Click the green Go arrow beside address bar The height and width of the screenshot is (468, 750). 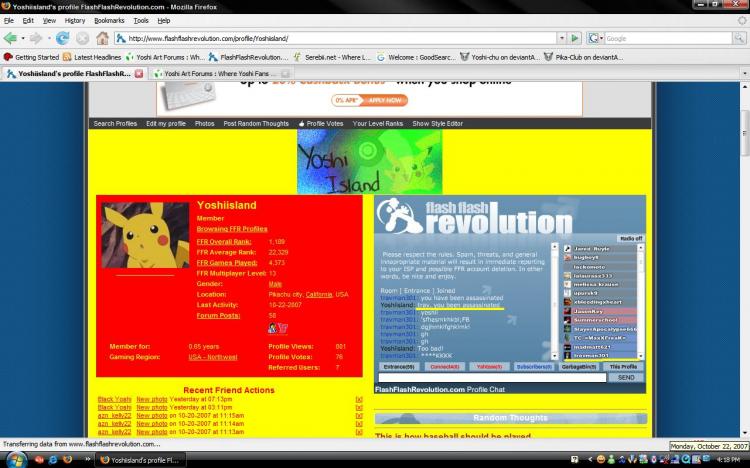tap(575, 38)
